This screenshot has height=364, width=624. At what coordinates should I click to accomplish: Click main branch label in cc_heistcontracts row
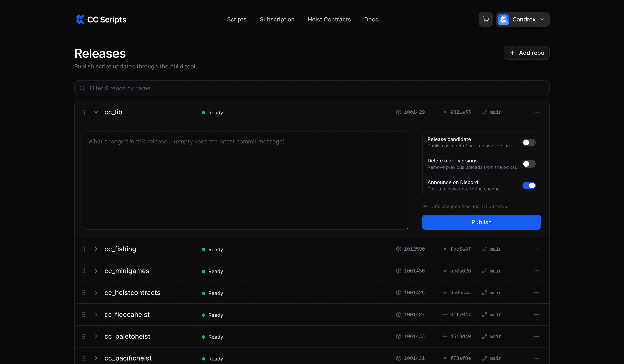495,293
